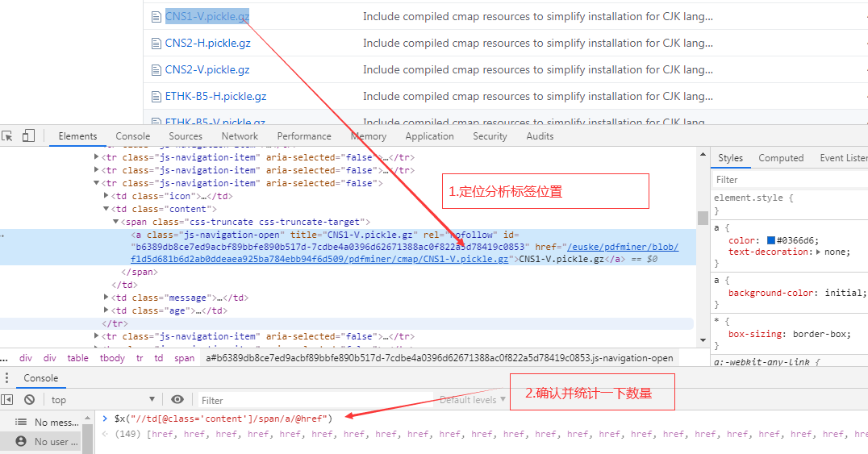Click the href URL in the anchor element

pos(405,253)
